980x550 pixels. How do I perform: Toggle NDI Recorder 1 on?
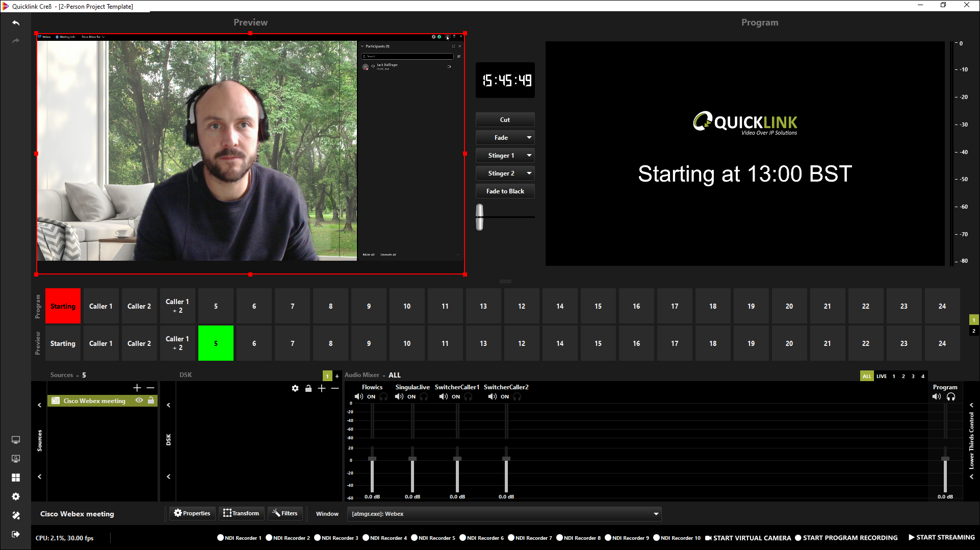click(221, 537)
